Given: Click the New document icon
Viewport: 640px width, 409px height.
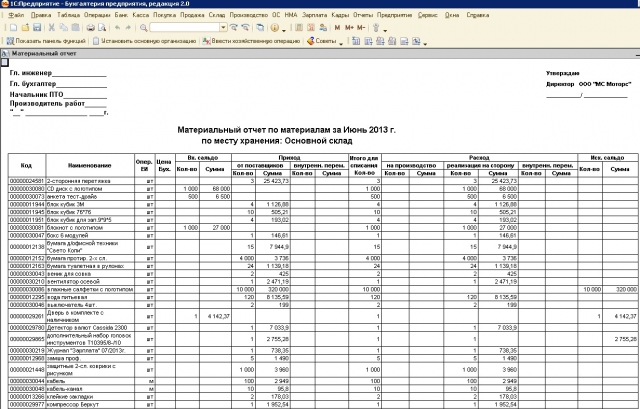Looking at the screenshot, I should (x=13, y=28).
